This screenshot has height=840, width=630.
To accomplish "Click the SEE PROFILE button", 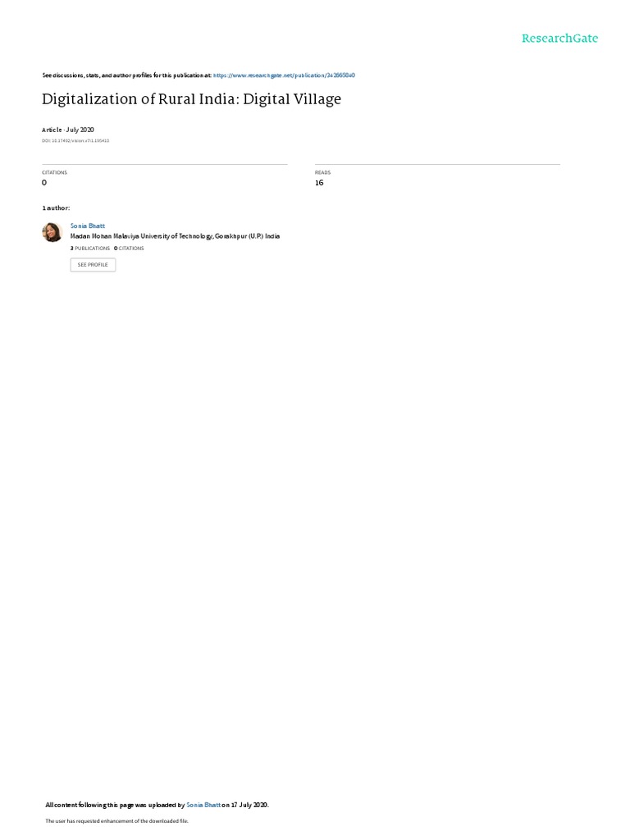I will coord(93,265).
